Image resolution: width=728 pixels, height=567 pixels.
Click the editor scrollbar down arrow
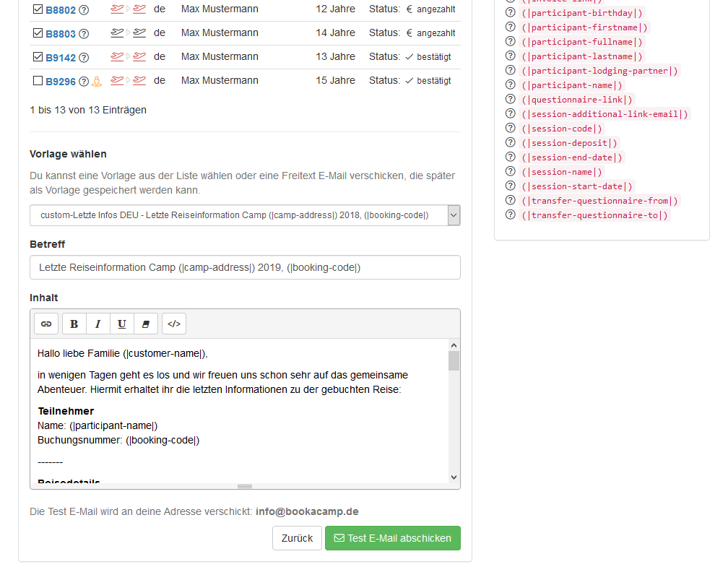(454, 477)
